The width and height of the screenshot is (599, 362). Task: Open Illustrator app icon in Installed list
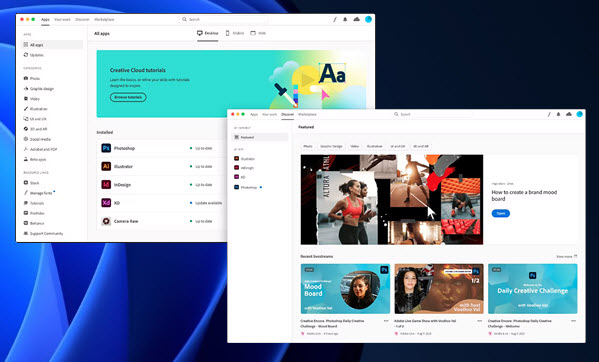(x=106, y=166)
